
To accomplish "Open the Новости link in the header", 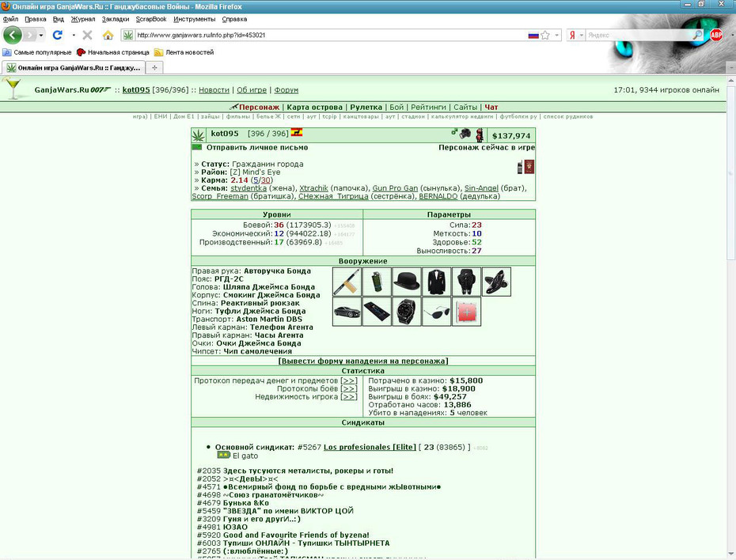I will (214, 90).
